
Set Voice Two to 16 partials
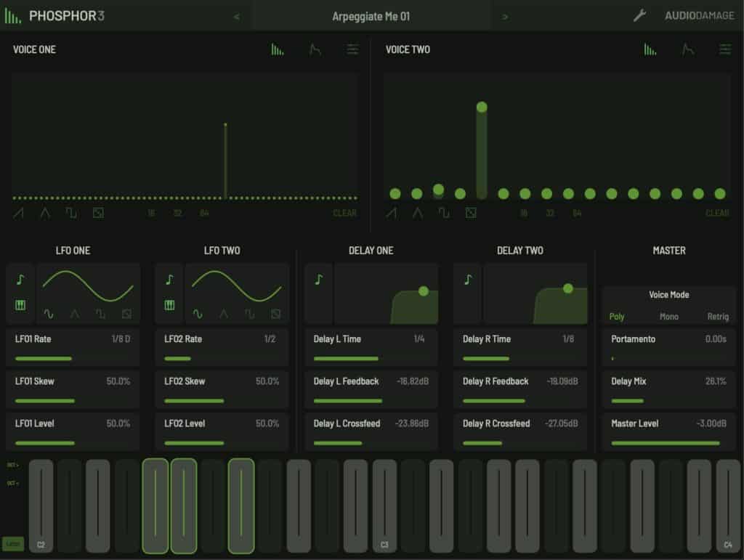524,214
